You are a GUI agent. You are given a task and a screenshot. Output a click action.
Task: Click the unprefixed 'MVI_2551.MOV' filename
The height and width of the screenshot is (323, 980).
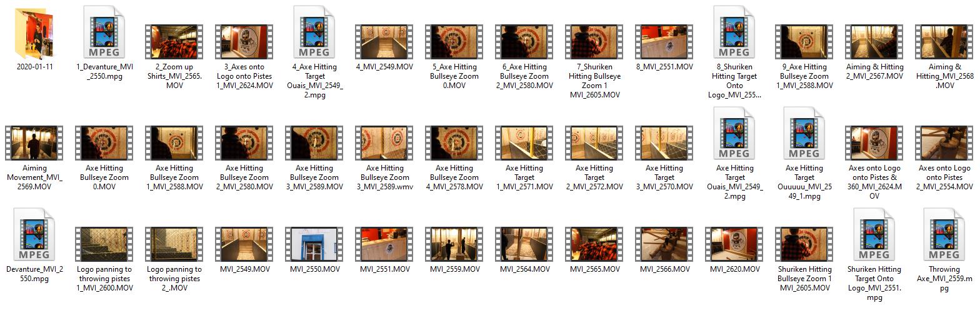click(384, 269)
